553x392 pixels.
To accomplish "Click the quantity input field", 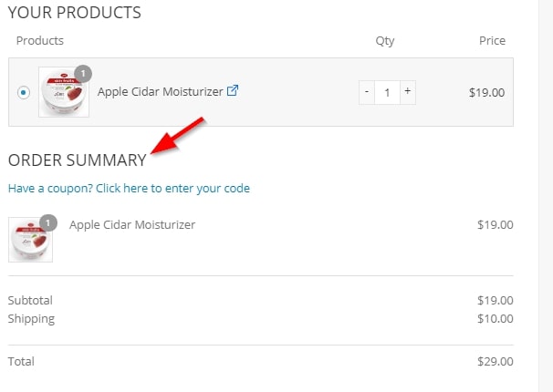I will click(x=387, y=92).
